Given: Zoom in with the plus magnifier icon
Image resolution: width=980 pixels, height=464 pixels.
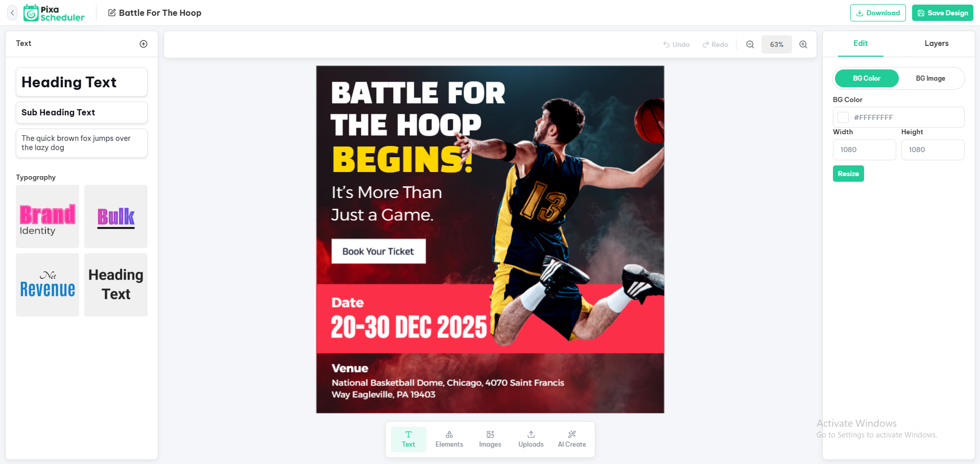Looking at the screenshot, I should 803,44.
